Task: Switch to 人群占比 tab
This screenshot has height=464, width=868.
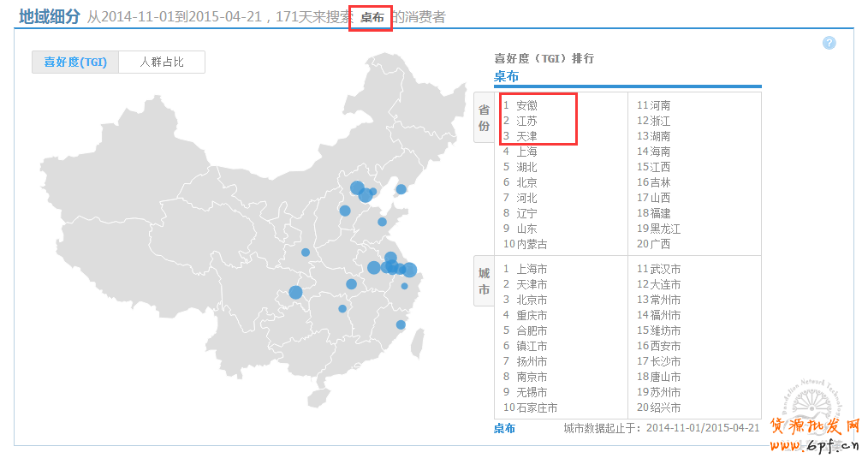Action: (162, 62)
